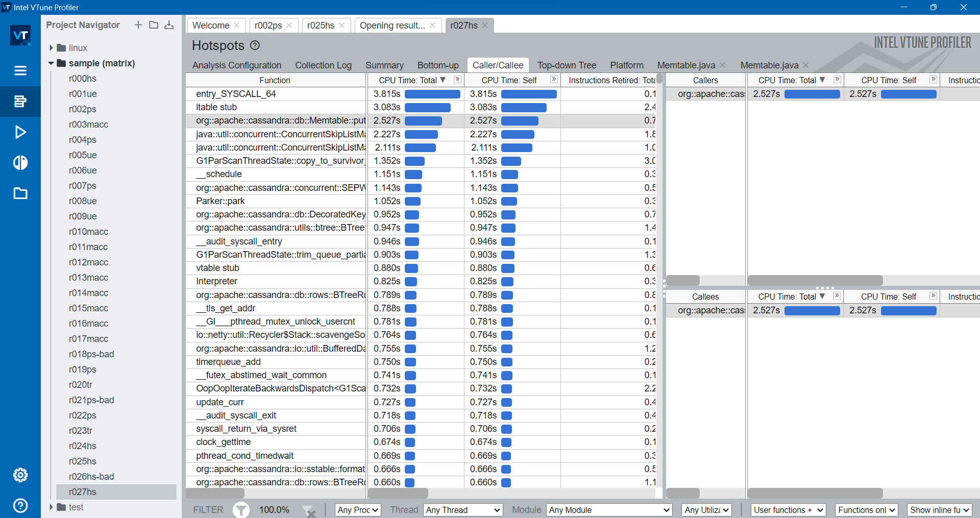Close the r025hs tab
980x518 pixels.
pos(342,25)
